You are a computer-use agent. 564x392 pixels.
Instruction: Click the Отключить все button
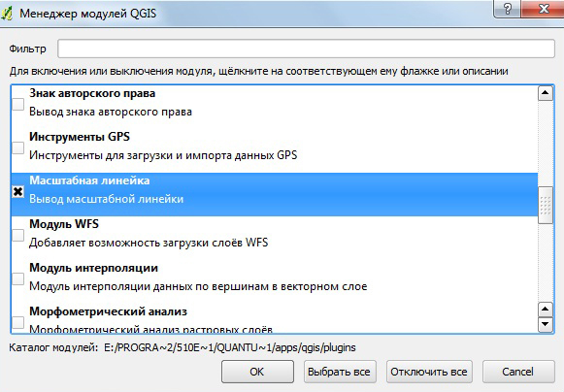pyautogui.click(x=429, y=372)
